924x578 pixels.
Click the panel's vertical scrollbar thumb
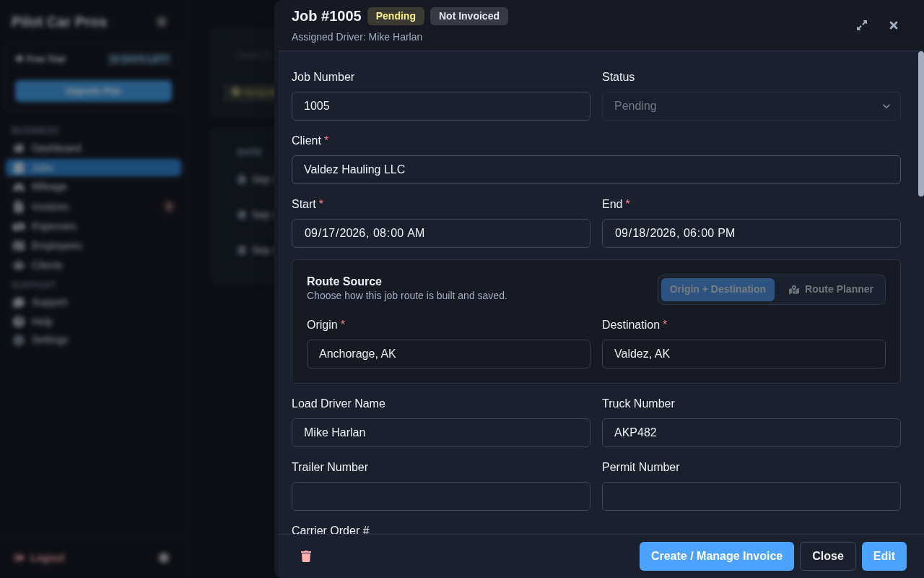tap(921, 124)
